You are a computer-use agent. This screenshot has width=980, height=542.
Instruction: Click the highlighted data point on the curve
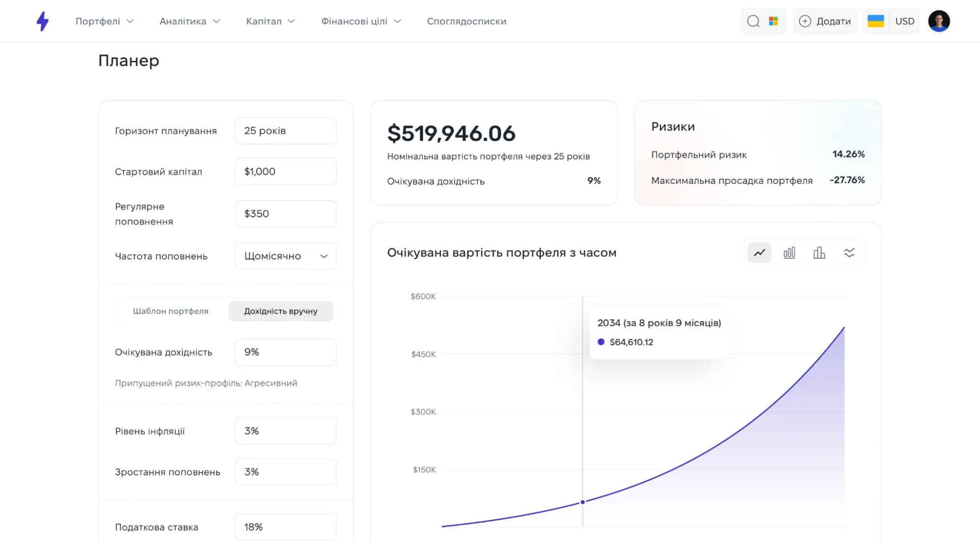tap(582, 502)
